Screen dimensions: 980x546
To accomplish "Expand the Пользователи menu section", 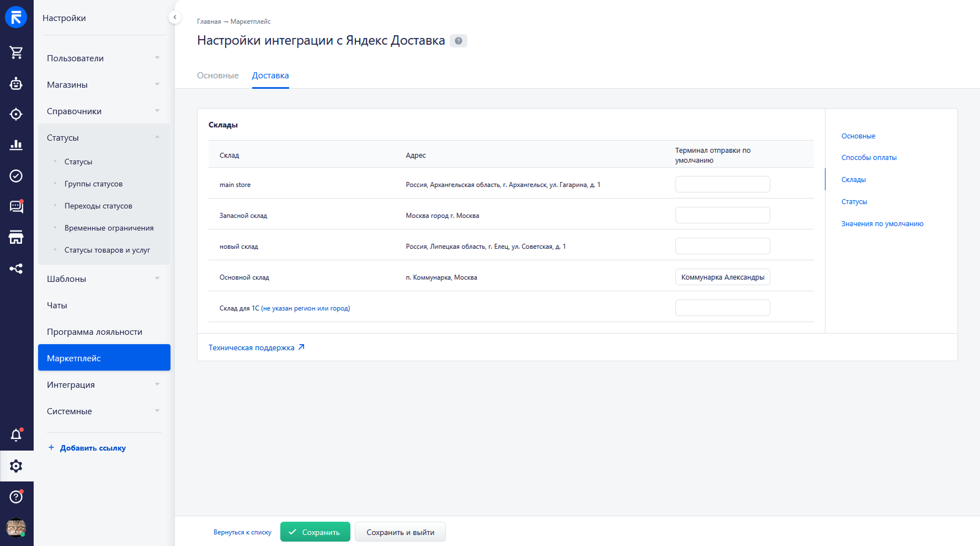I will pos(104,58).
